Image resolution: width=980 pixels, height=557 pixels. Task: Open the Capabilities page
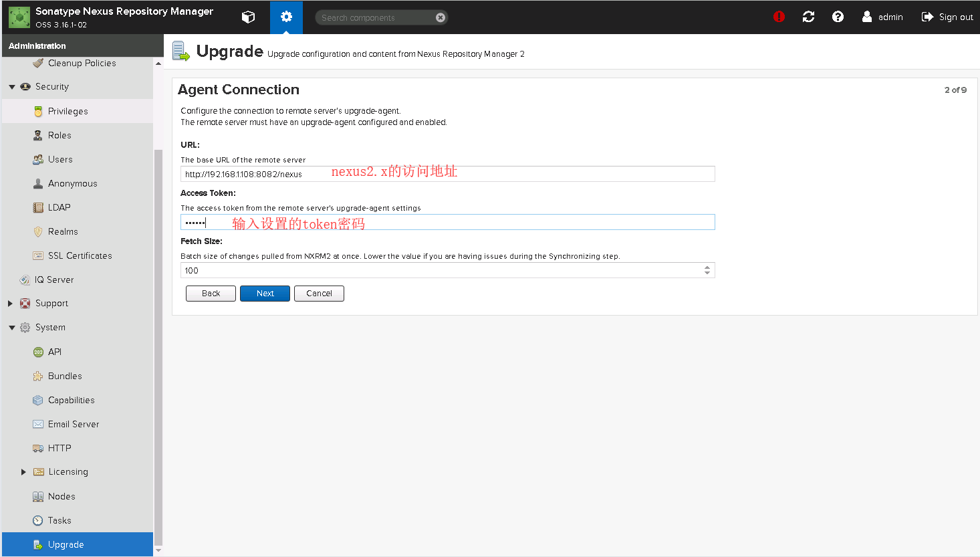point(71,400)
